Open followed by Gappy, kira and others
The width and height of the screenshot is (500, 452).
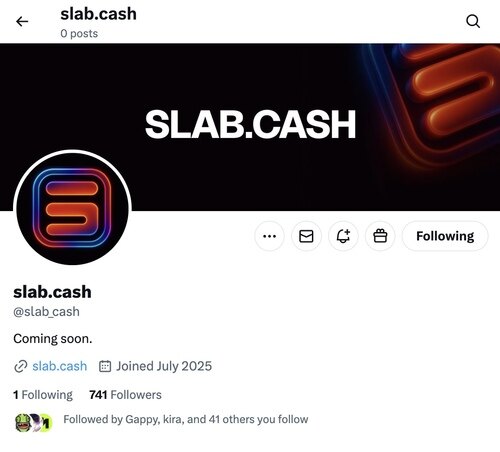pyautogui.click(x=186, y=419)
